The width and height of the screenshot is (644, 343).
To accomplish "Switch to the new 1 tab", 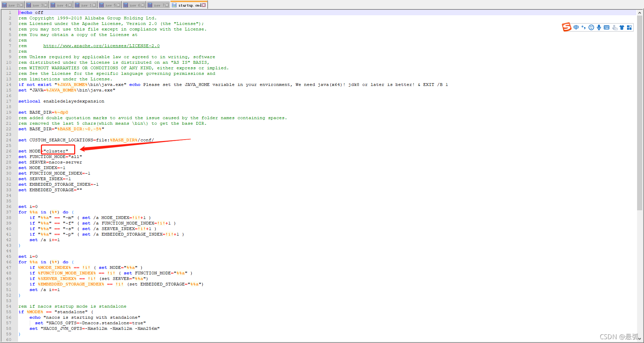I will pyautogui.click(x=85, y=5).
